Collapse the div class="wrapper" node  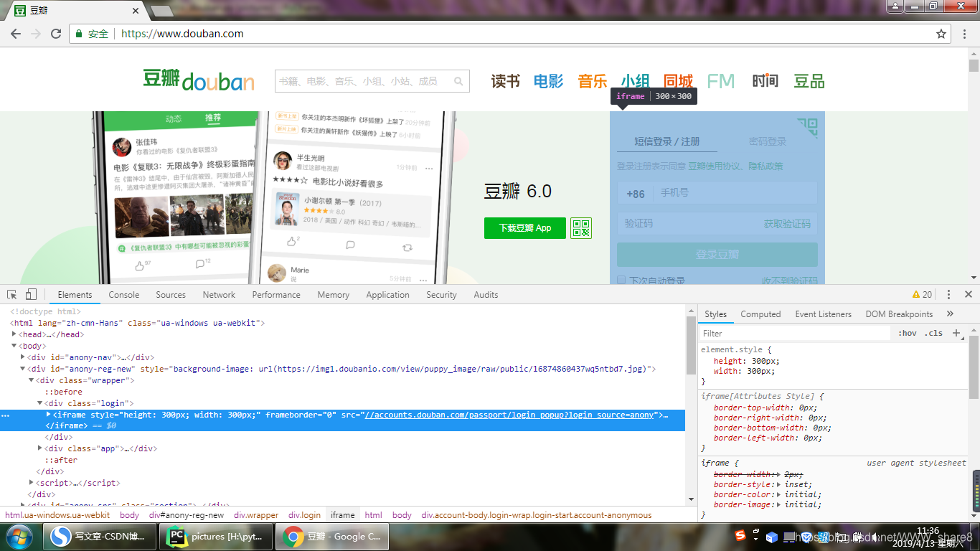click(32, 380)
